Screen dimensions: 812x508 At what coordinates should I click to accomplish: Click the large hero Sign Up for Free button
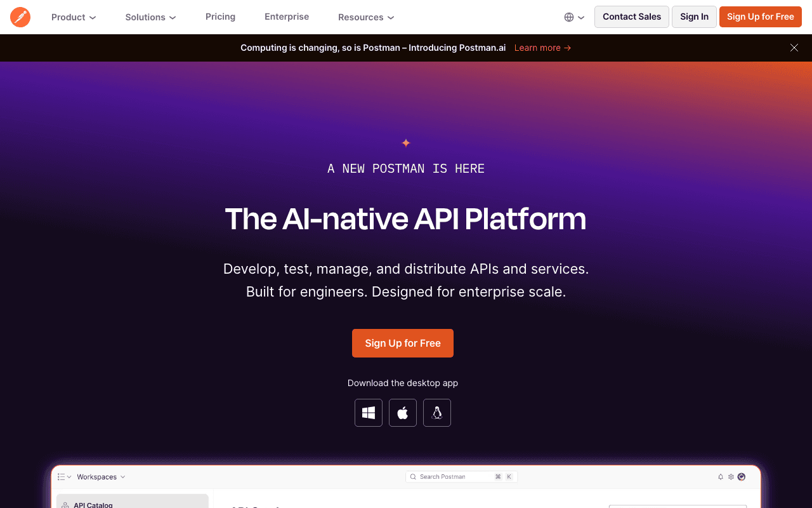tap(403, 343)
